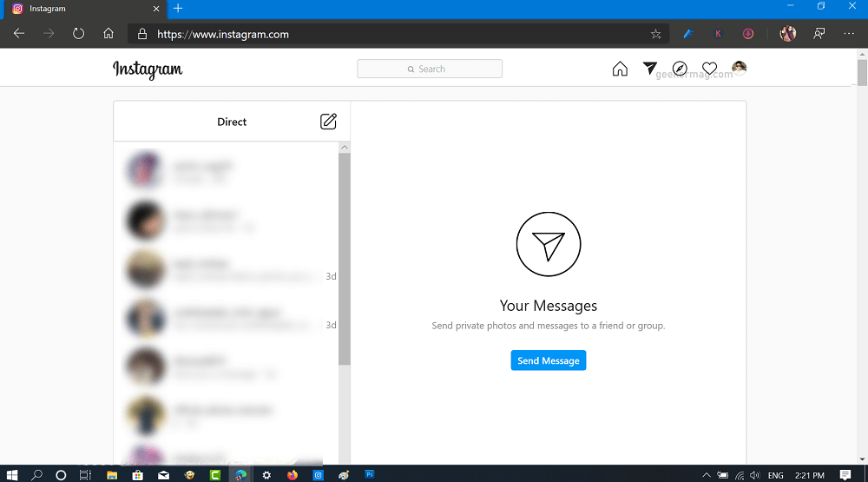The height and width of the screenshot is (482, 868).
Task: Open taskbar search magnifier
Action: 36,475
